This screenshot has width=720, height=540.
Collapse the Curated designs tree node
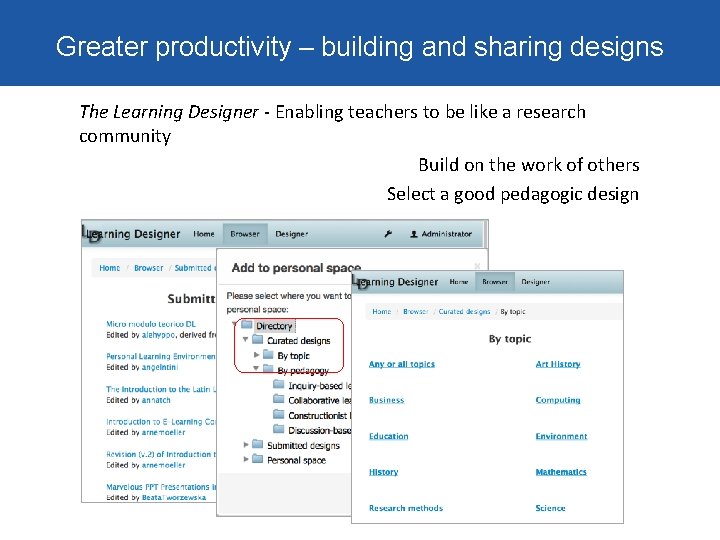[246, 340]
